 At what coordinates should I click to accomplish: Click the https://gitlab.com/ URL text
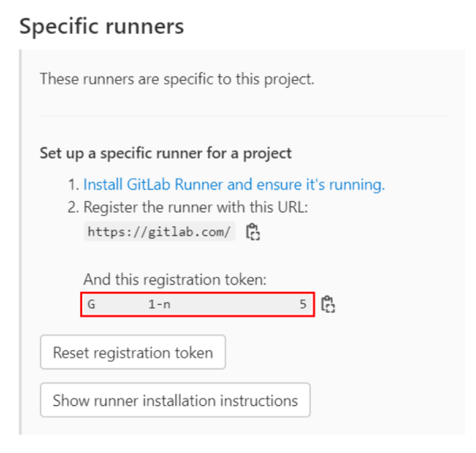click(159, 231)
